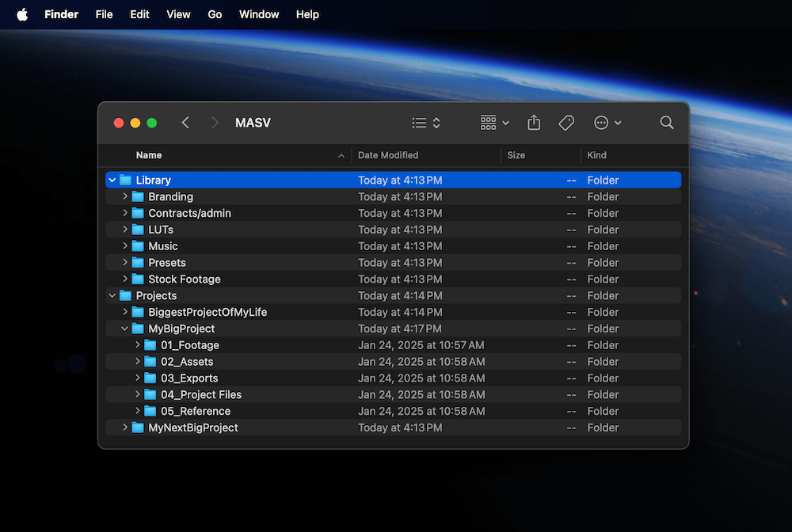Select the Projects folder icon
The width and height of the screenshot is (792, 532).
click(x=125, y=296)
